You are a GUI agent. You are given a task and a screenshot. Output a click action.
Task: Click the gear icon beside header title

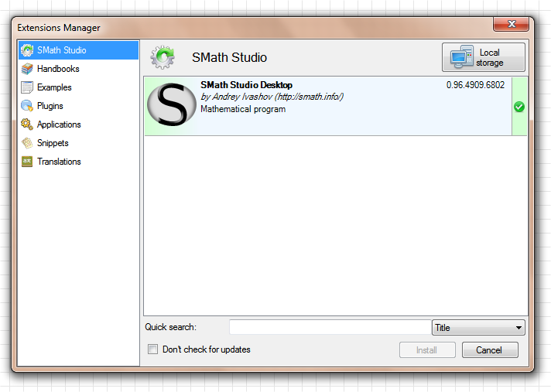tap(163, 57)
